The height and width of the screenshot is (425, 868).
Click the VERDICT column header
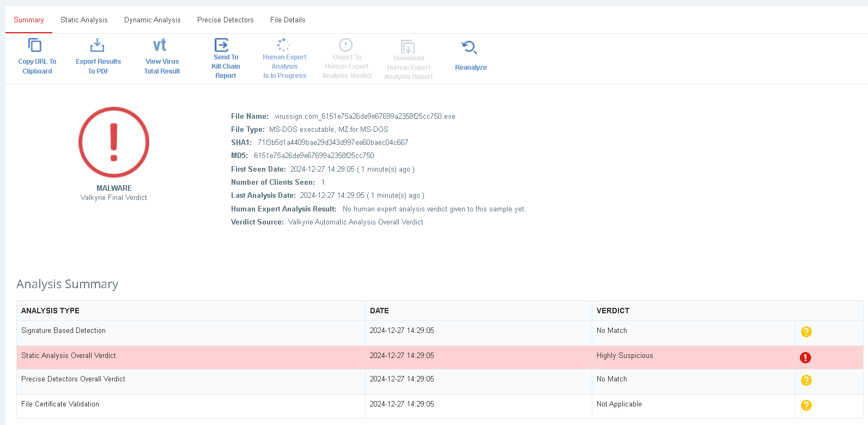613,311
